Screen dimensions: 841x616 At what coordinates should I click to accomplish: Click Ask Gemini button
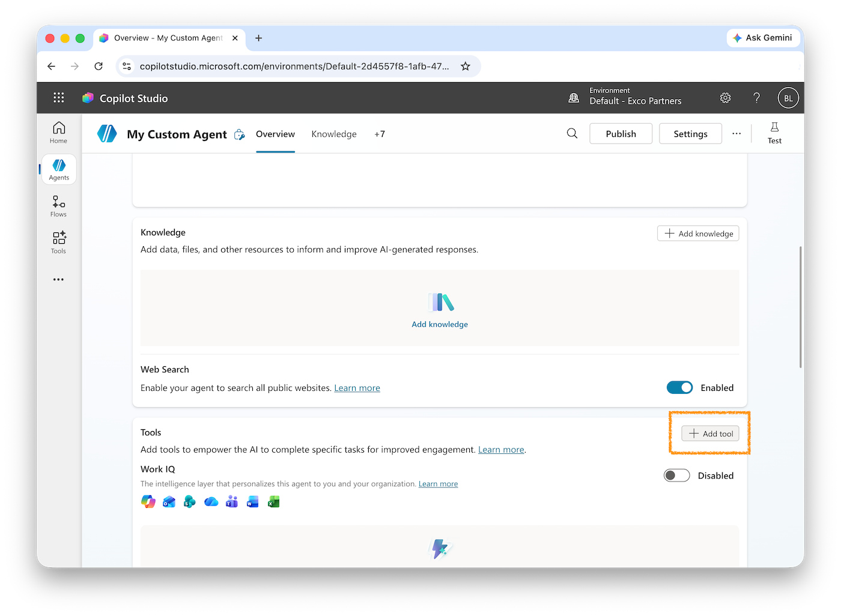(x=763, y=38)
